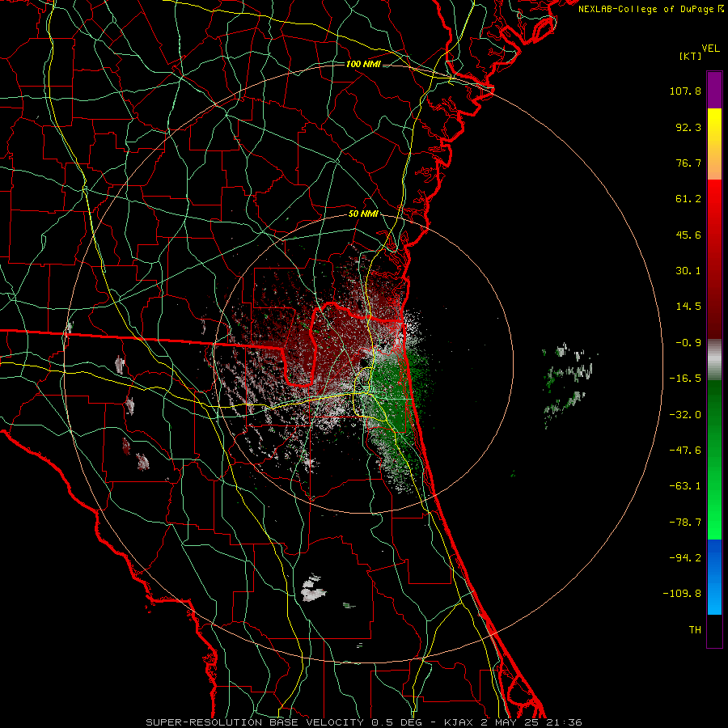728x728 pixels.
Task: Click the blue segment of the color bar
Action: (714, 577)
